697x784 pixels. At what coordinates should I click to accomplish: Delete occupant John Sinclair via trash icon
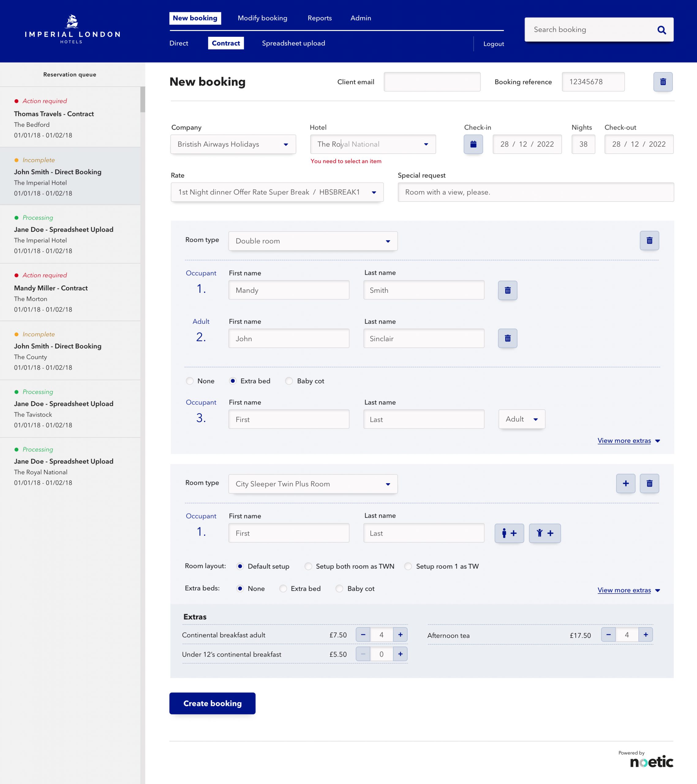click(507, 338)
